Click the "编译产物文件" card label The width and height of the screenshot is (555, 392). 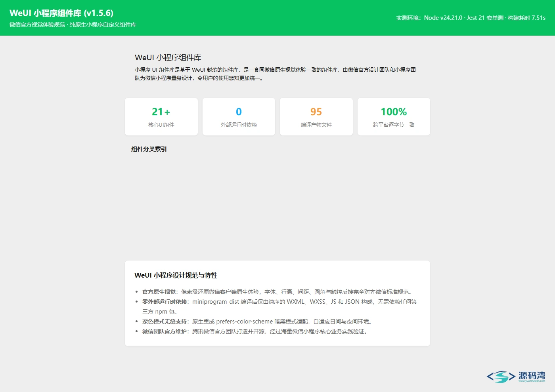(316, 125)
